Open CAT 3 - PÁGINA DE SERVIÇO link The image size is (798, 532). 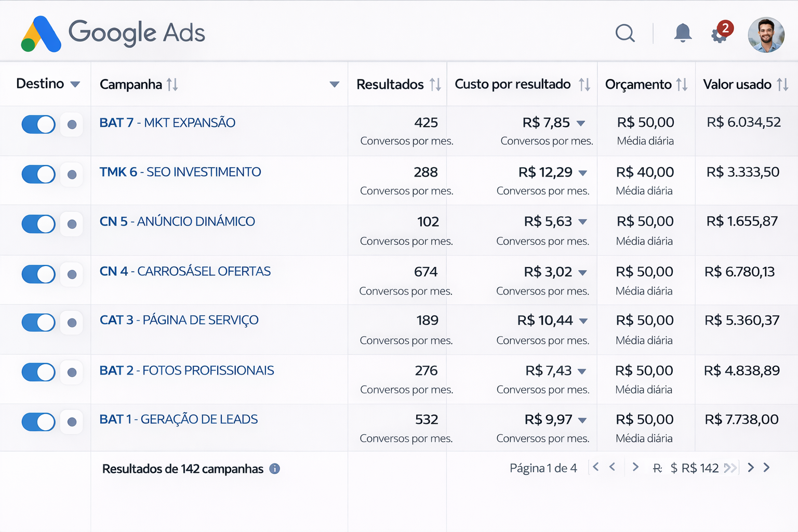tap(179, 320)
